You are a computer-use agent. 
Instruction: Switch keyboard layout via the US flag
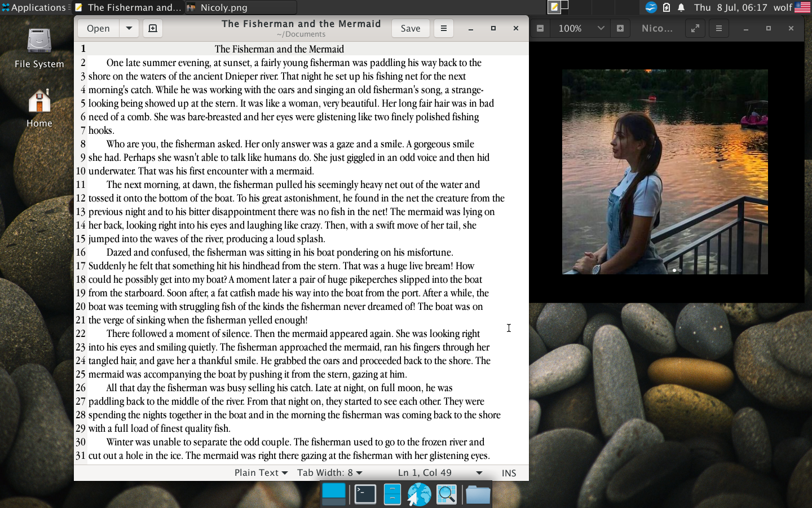(x=802, y=7)
